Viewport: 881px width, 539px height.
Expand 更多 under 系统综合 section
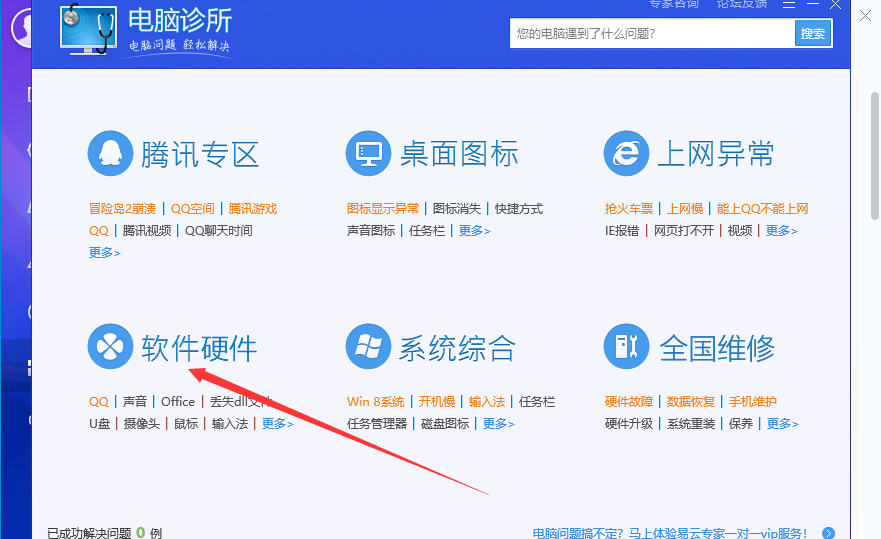[498, 424]
